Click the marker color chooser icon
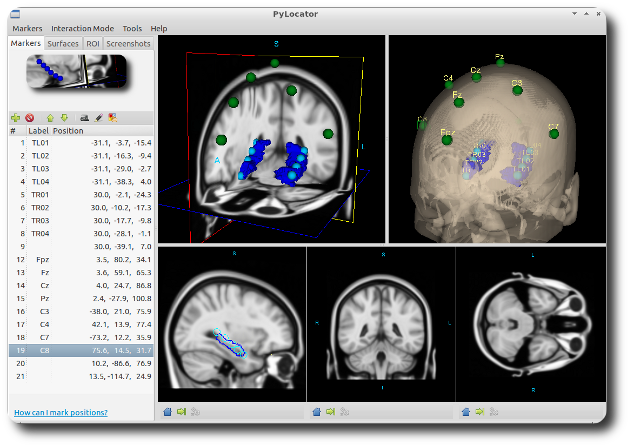 pos(112,118)
